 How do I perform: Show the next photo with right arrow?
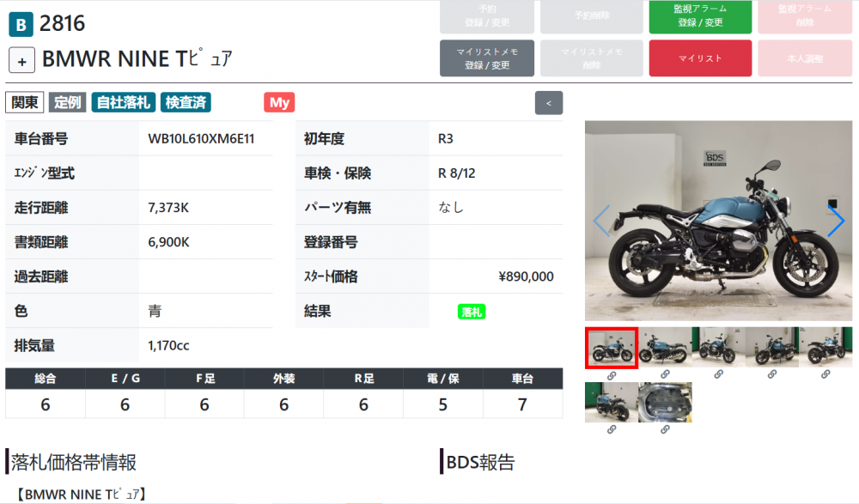pyautogui.click(x=836, y=221)
